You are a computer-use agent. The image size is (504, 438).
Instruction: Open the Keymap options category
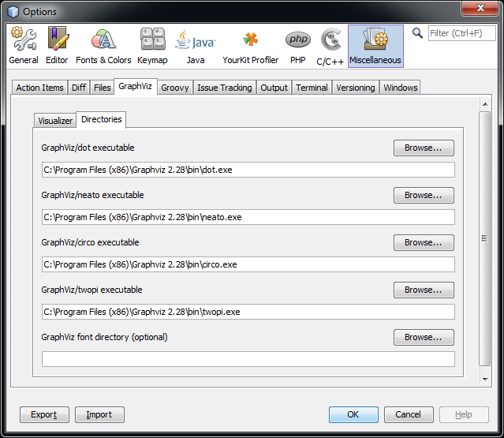152,46
